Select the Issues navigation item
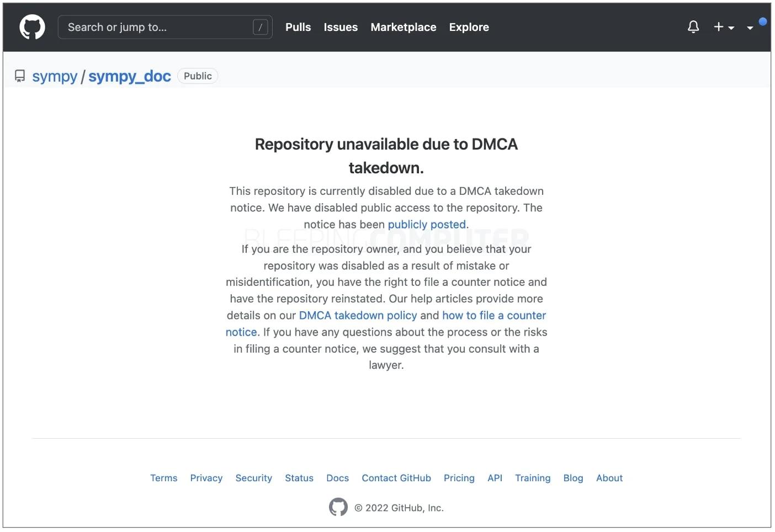 click(x=341, y=26)
